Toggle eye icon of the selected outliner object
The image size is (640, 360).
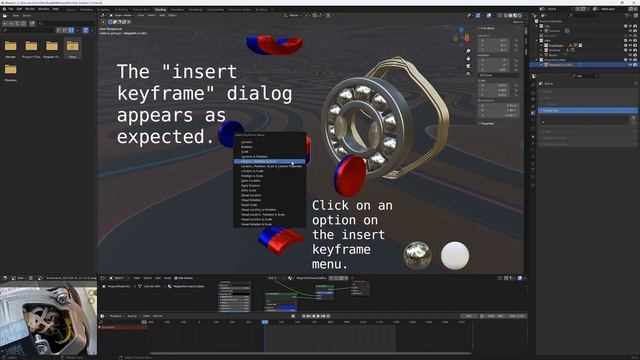coord(630,64)
